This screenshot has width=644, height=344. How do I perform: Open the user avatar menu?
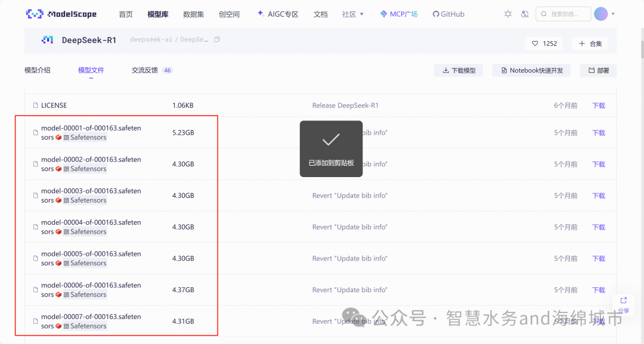coord(601,14)
